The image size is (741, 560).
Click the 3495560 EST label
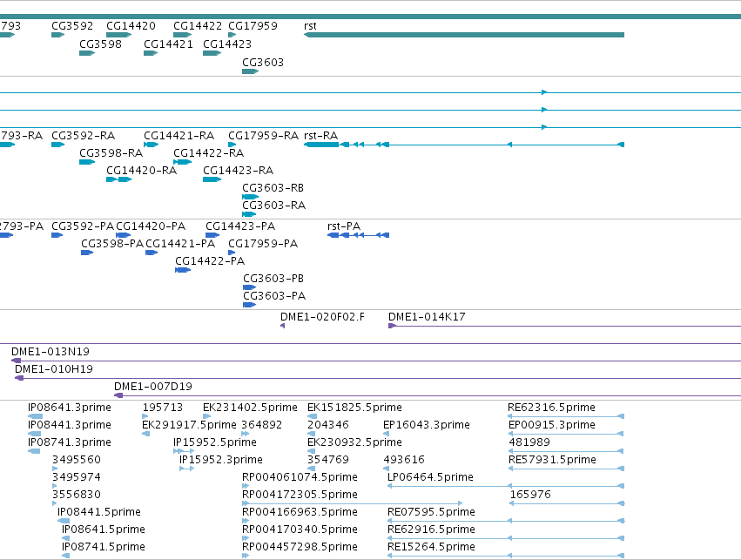tap(76, 460)
